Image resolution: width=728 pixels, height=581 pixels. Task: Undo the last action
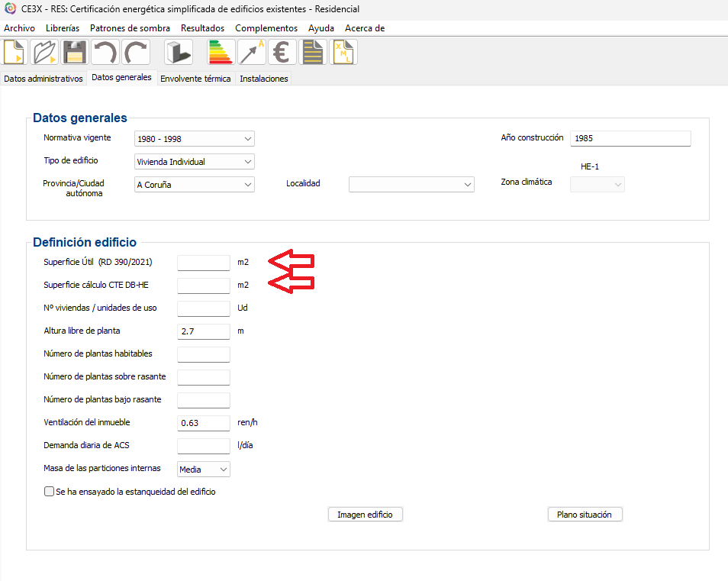(x=105, y=52)
